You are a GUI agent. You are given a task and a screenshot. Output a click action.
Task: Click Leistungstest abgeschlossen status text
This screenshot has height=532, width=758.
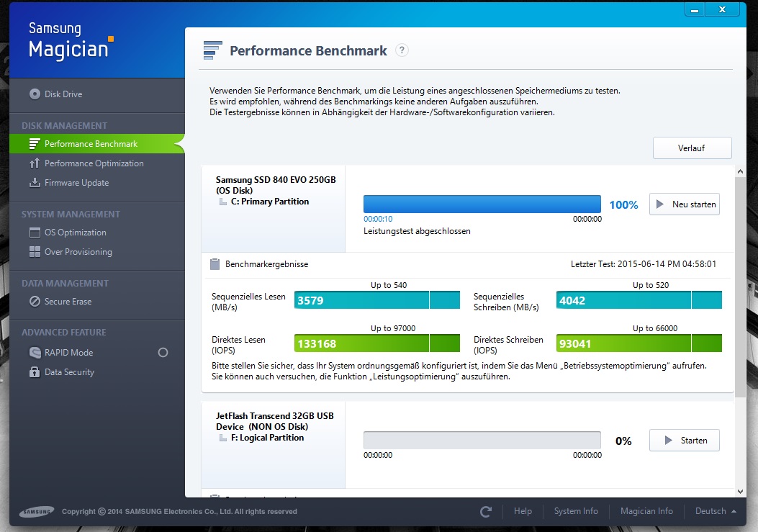click(x=417, y=231)
